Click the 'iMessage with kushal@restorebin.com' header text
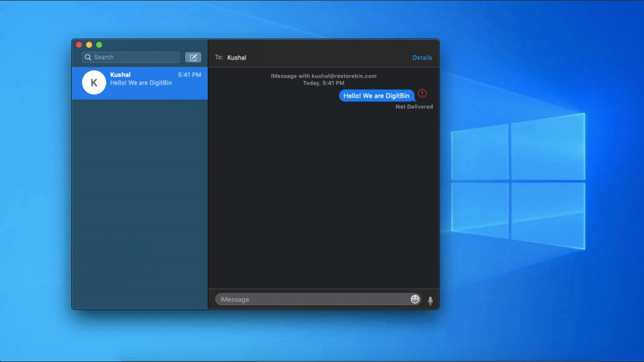The width and height of the screenshot is (644, 362). (x=325, y=76)
